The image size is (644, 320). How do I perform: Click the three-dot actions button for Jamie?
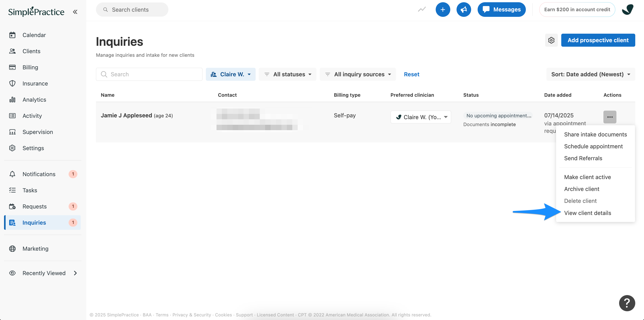(x=609, y=117)
